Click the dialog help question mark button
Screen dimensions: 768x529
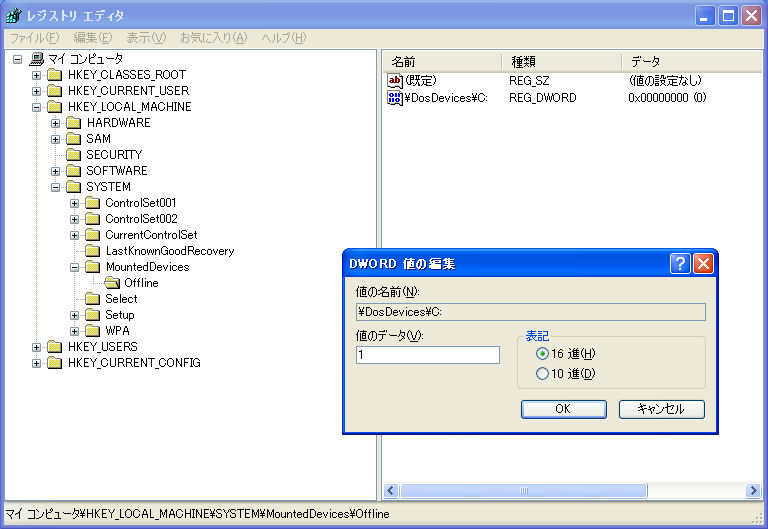pos(680,264)
